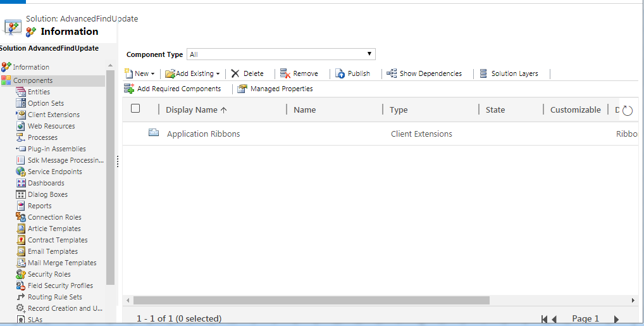This screenshot has width=644, height=326.
Task: Sort by the Display Name column header
Action: click(x=195, y=110)
